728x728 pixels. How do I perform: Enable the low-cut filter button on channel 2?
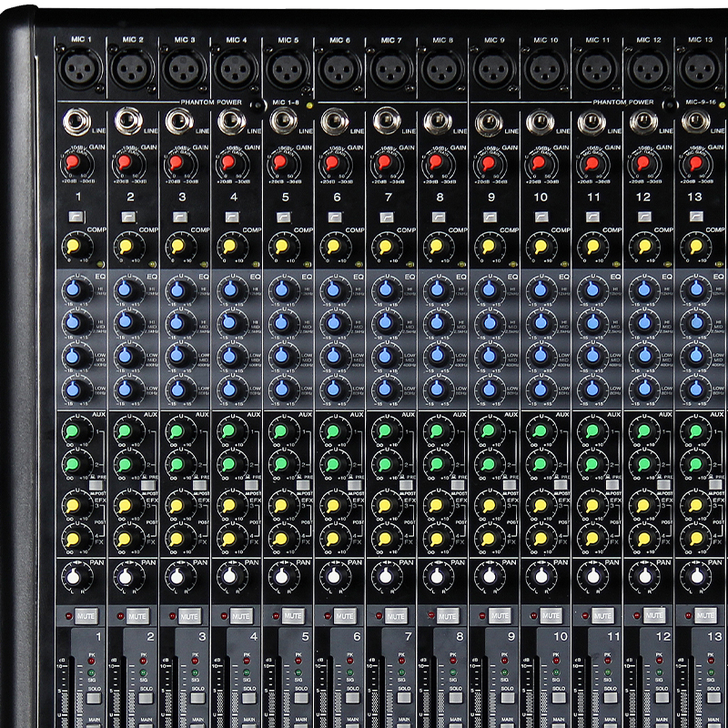[x=129, y=217]
